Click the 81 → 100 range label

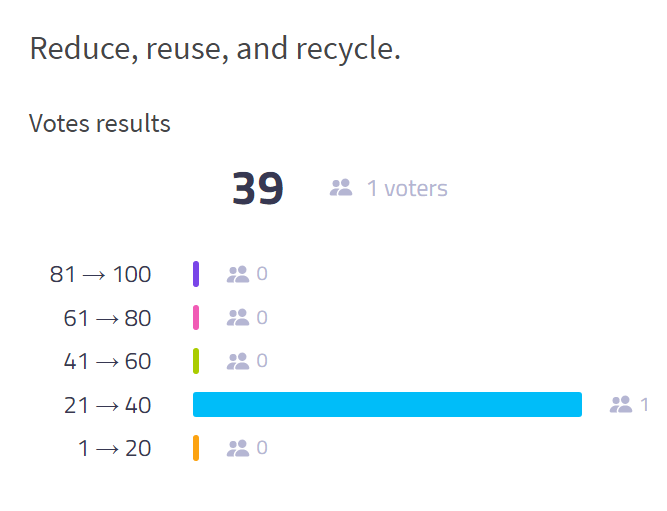(x=100, y=274)
